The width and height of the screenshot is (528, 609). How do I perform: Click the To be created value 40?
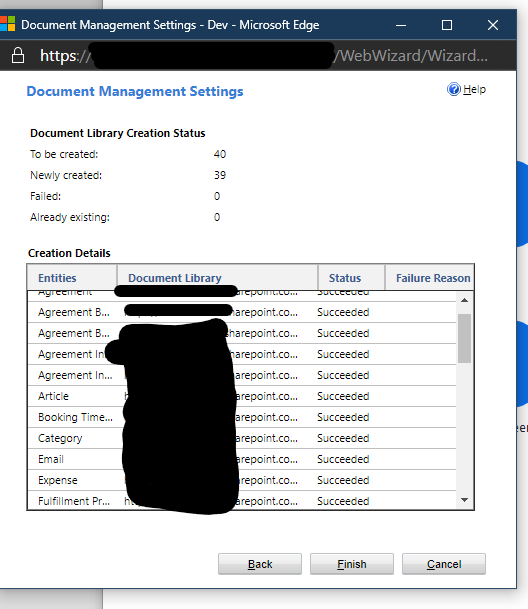(220, 154)
